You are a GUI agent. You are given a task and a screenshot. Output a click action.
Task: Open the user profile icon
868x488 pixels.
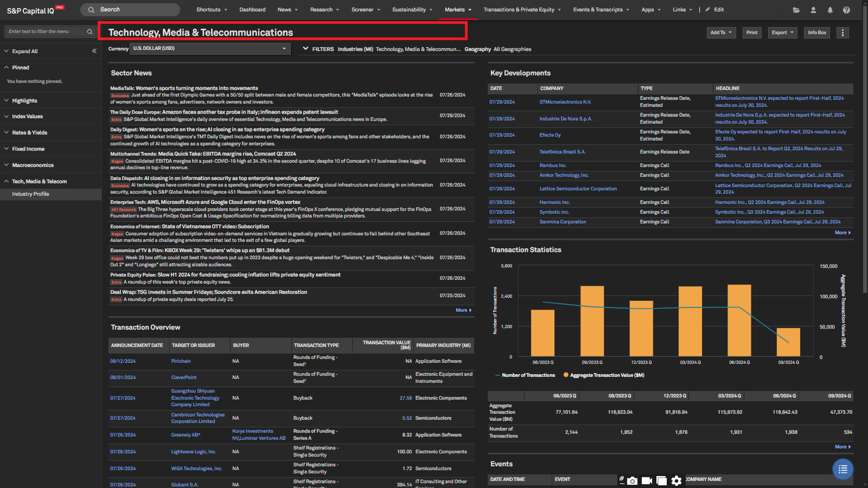coord(813,10)
